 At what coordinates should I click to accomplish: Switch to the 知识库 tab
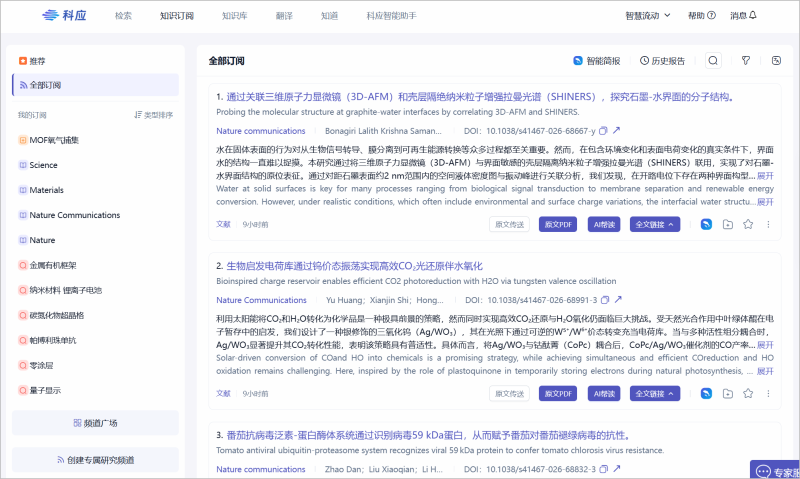coord(234,16)
